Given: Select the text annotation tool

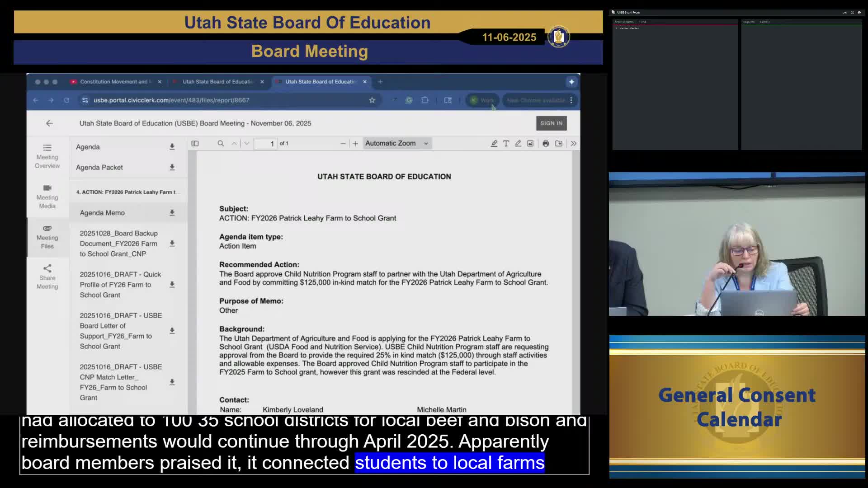Looking at the screenshot, I should [x=506, y=143].
